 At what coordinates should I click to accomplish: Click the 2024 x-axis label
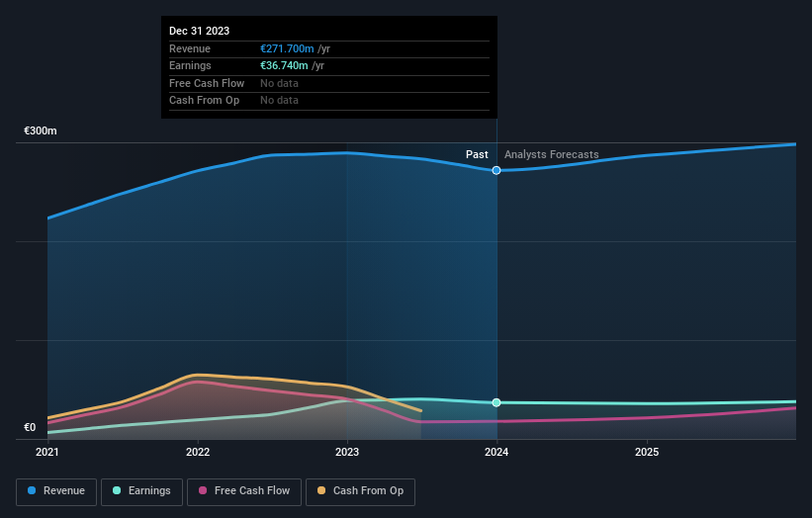[496, 453]
